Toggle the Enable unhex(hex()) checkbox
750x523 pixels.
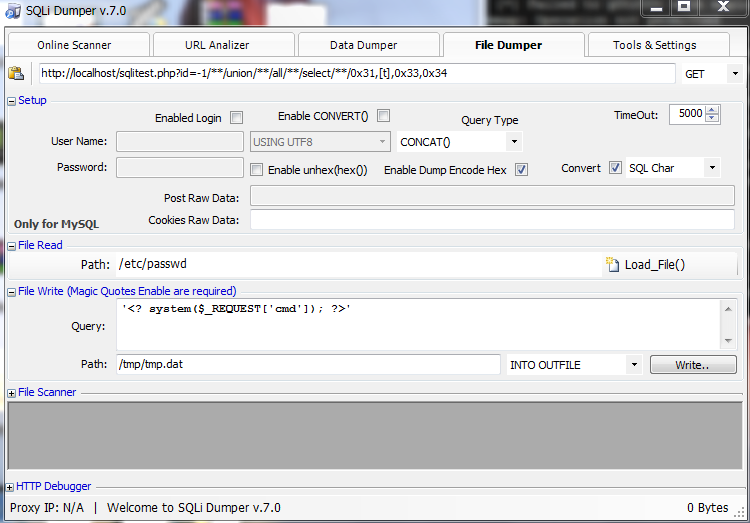coord(256,170)
